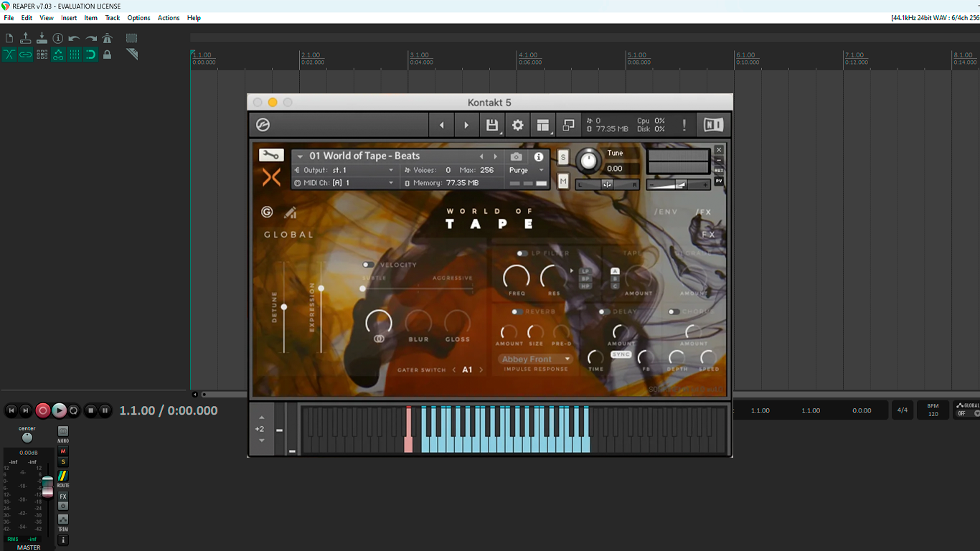Image resolution: width=980 pixels, height=551 pixels.
Task: Select next Cater Switch value arrow
Action: click(481, 370)
